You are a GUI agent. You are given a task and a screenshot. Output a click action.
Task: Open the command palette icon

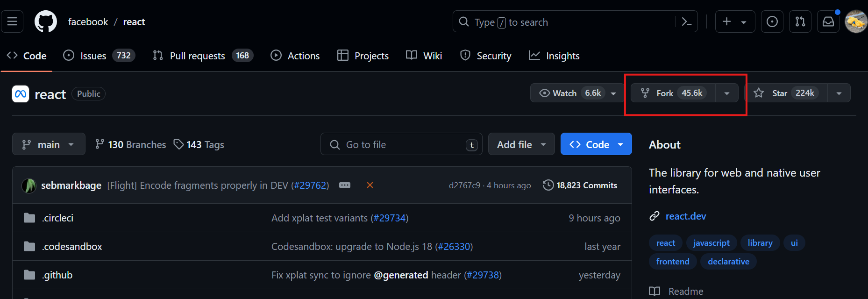coord(686,21)
